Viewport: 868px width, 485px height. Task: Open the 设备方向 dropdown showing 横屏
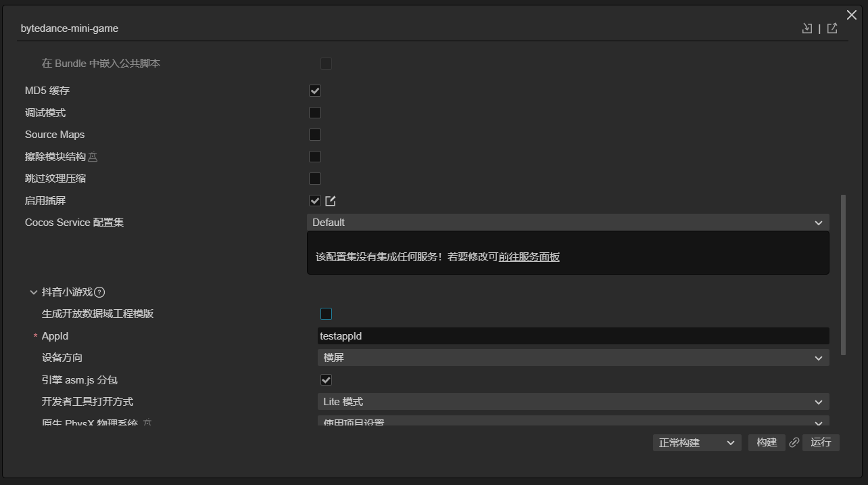[x=573, y=358]
